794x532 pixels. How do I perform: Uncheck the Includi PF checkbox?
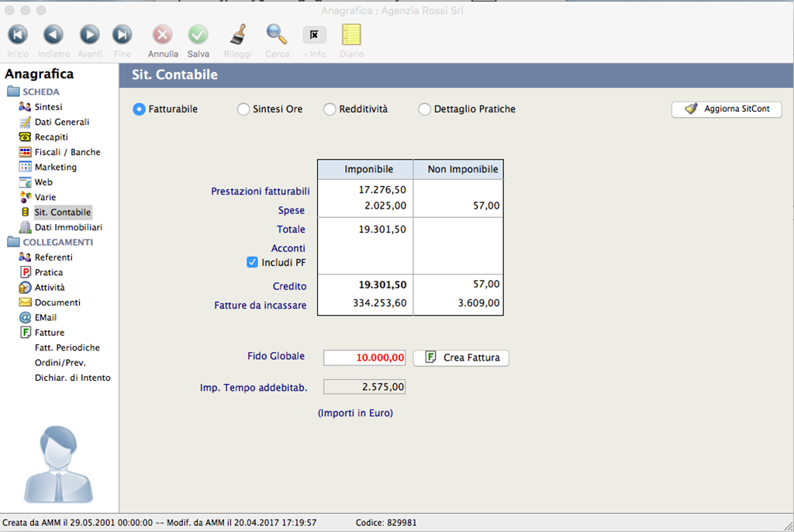[252, 262]
